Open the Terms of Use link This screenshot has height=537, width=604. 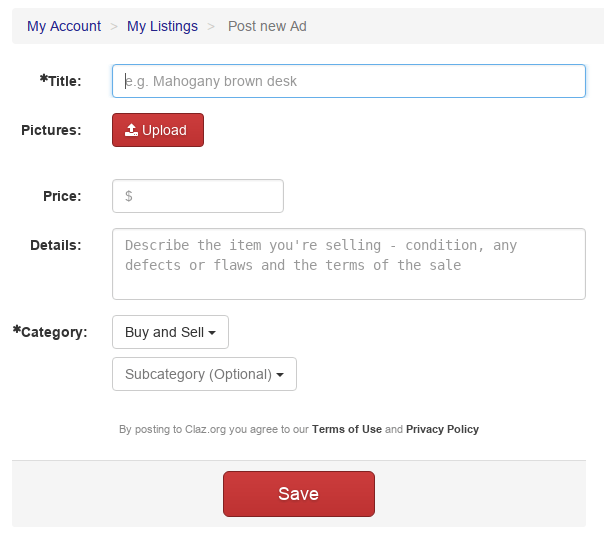[x=347, y=429]
